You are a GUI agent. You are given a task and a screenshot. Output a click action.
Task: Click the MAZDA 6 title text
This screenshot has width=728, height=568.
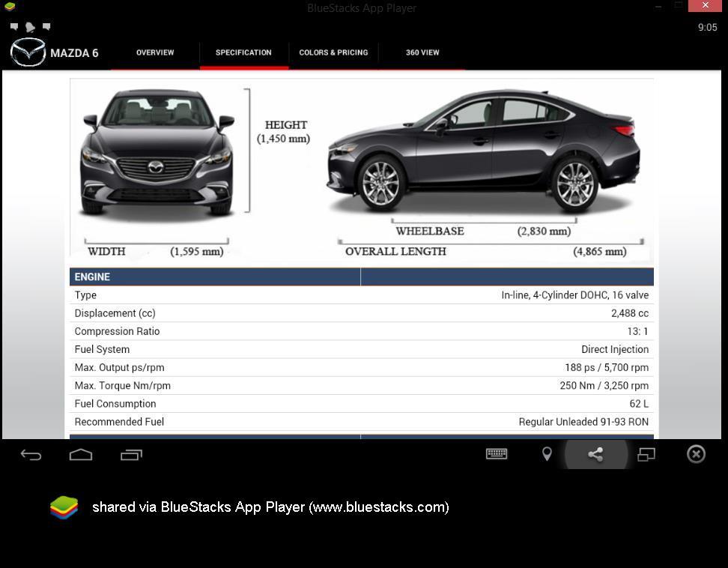(x=74, y=53)
